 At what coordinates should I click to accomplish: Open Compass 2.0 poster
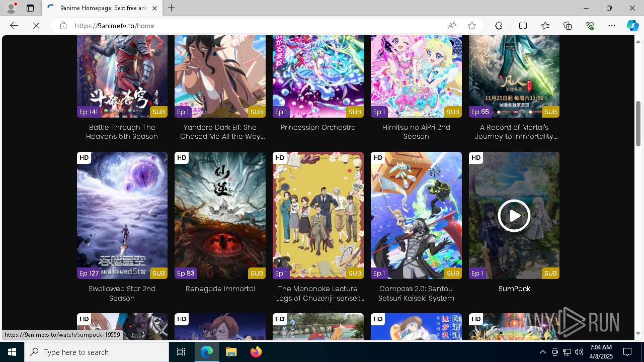[x=416, y=215]
